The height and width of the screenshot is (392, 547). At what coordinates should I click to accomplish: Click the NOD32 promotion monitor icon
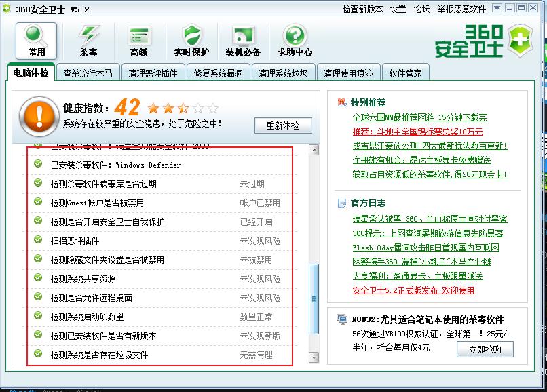coord(342,319)
